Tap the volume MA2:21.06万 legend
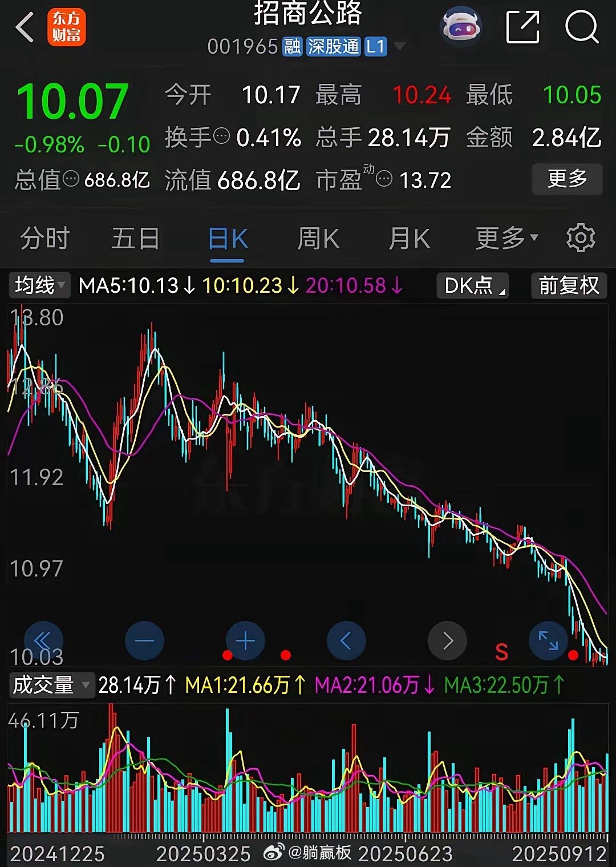The image size is (616, 867). pyautogui.click(x=375, y=685)
